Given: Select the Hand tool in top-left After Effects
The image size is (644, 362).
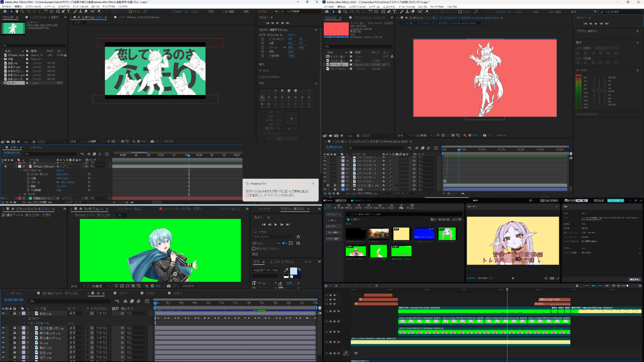Looking at the screenshot, I should click(x=17, y=11).
